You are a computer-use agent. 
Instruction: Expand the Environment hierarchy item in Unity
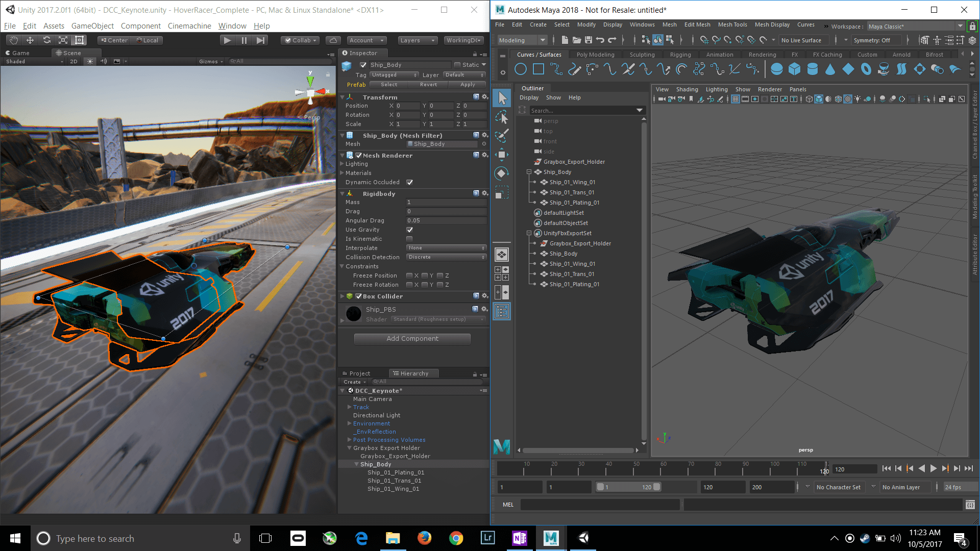(x=348, y=423)
